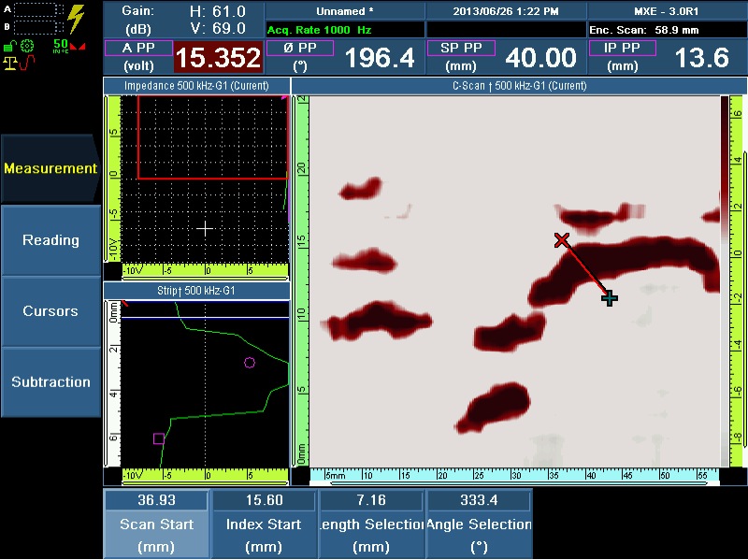Click the yellow lightning bolt power icon

pyautogui.click(x=76, y=20)
